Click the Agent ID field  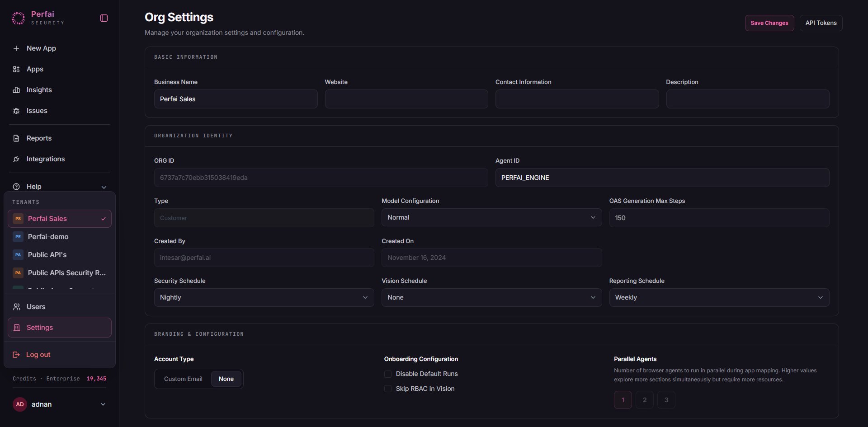click(662, 178)
